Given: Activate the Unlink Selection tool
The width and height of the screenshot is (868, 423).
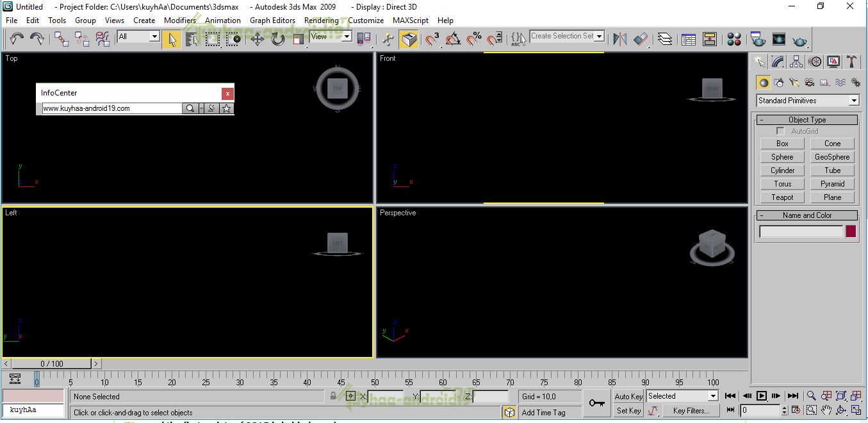Looking at the screenshot, I should click(x=82, y=39).
